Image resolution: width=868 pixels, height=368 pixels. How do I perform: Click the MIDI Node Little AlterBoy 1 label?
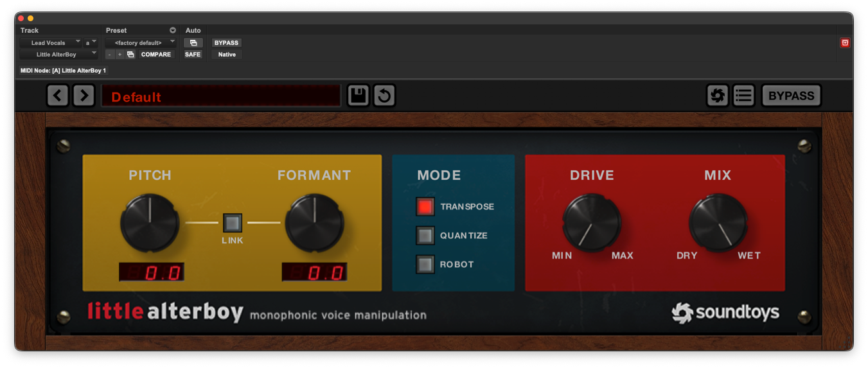point(64,71)
